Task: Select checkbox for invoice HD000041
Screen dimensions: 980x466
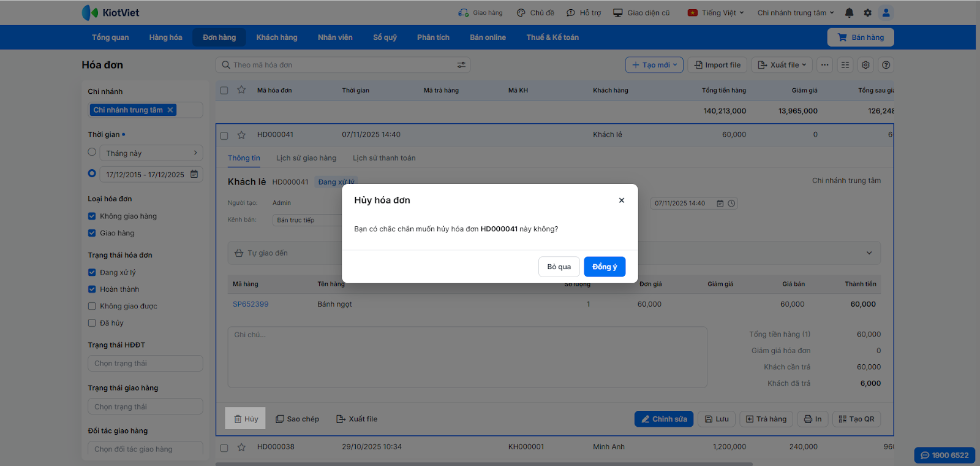Action: click(x=224, y=136)
